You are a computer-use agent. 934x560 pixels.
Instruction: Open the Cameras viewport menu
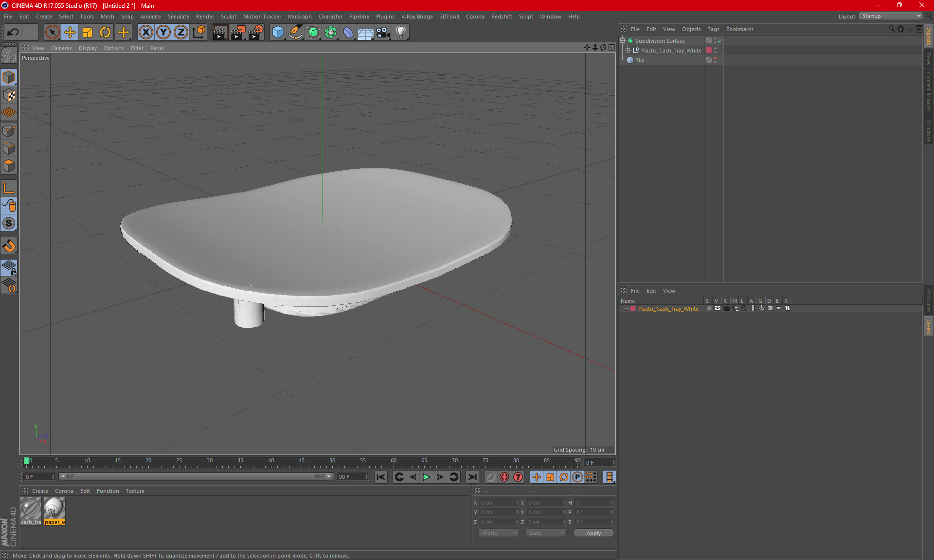[x=61, y=48]
